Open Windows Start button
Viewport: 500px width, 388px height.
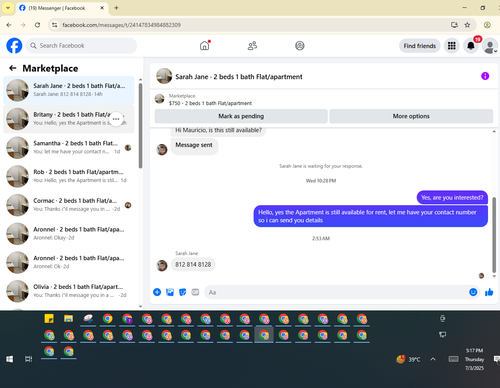(x=10, y=359)
